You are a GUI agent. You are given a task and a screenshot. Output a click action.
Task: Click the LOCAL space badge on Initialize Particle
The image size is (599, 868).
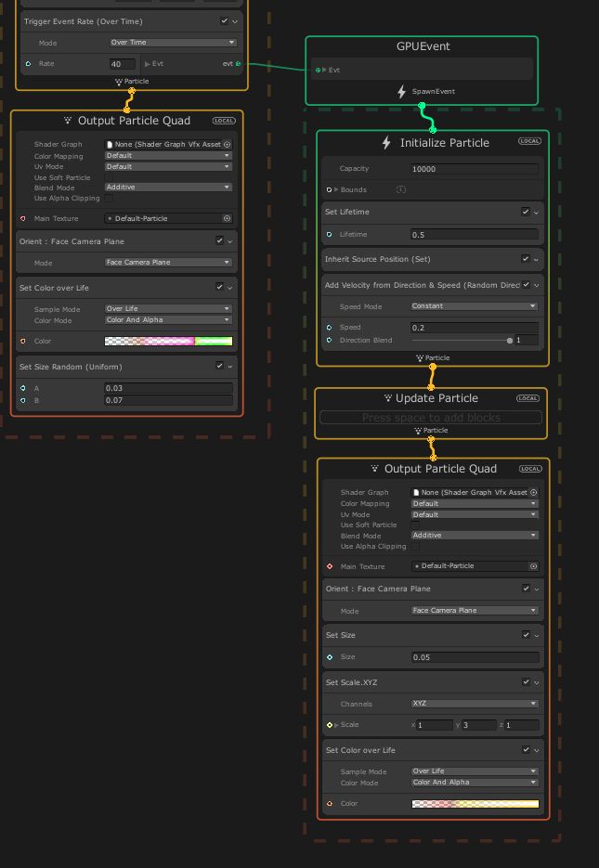coord(529,142)
